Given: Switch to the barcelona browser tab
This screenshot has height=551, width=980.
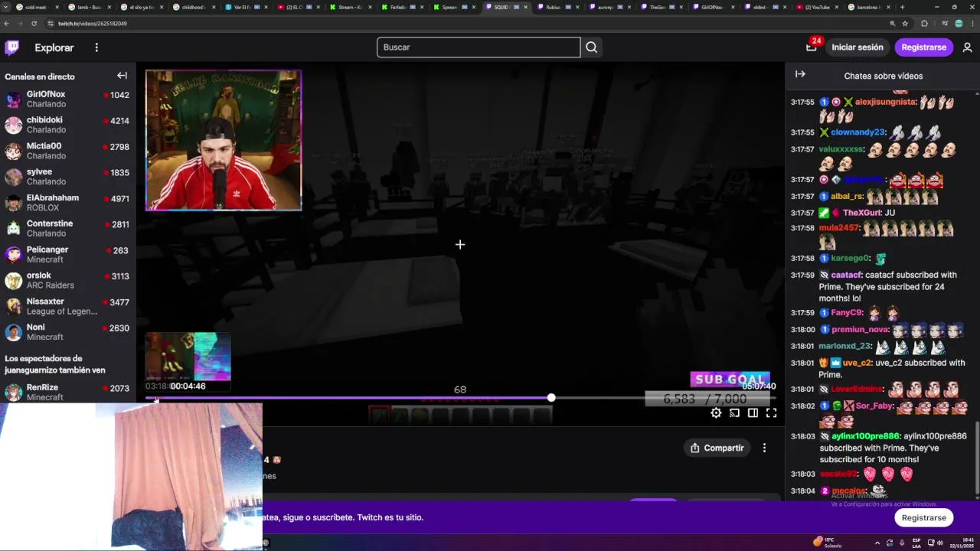Looking at the screenshot, I should point(868,7).
